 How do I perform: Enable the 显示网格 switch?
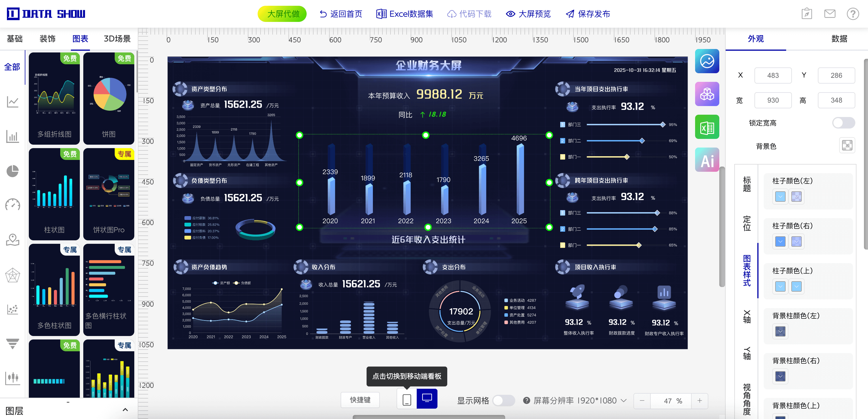(503, 401)
